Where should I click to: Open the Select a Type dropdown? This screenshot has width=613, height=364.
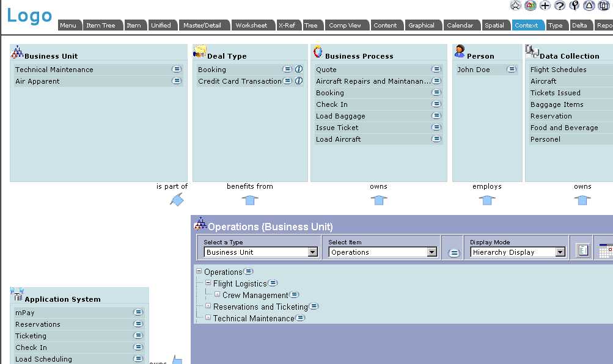(312, 252)
